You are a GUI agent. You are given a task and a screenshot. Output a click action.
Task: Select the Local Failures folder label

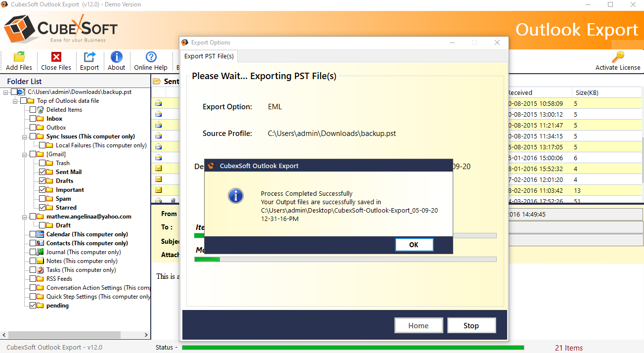coord(101,145)
